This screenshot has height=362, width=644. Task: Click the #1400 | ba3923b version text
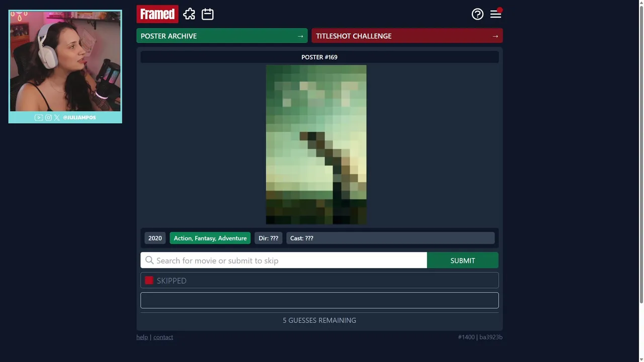480,337
